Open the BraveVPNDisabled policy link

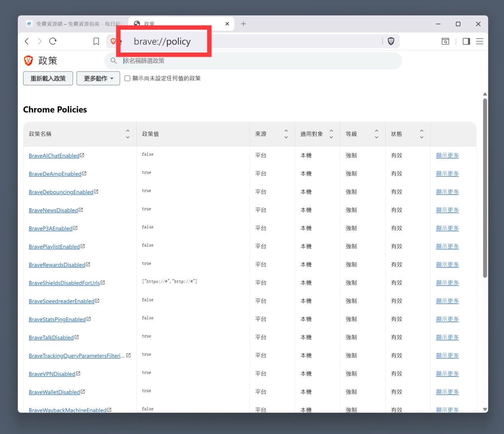coord(52,374)
